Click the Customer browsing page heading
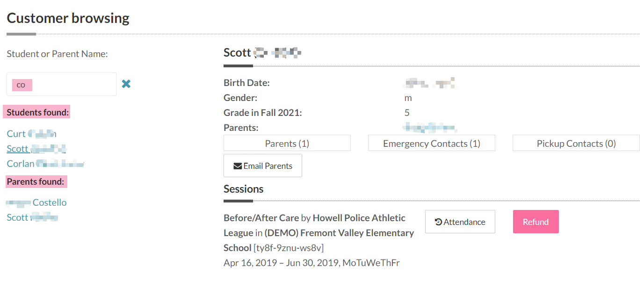The height and width of the screenshot is (281, 644). (68, 18)
